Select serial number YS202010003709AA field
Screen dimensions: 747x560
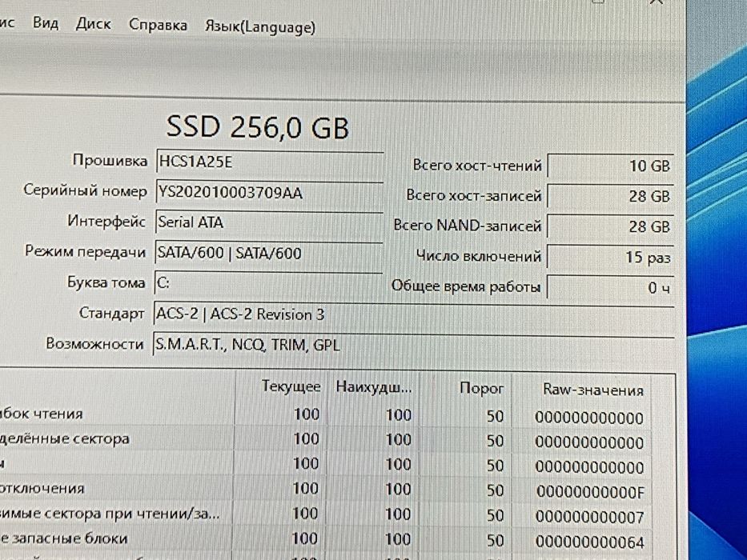(x=270, y=193)
